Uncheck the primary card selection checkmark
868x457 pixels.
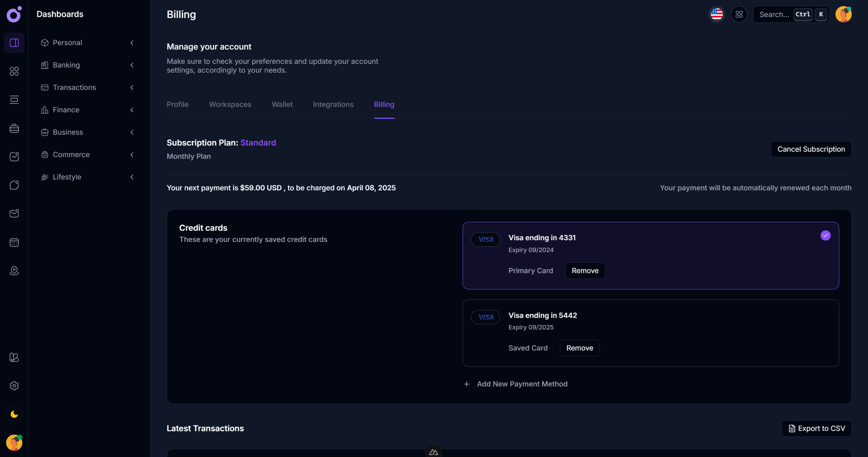pyautogui.click(x=826, y=235)
